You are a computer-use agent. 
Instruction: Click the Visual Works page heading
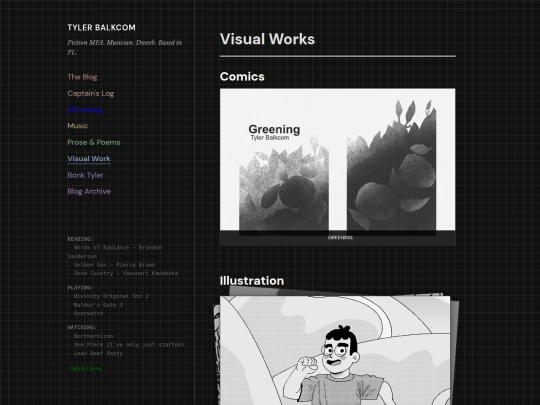click(267, 39)
